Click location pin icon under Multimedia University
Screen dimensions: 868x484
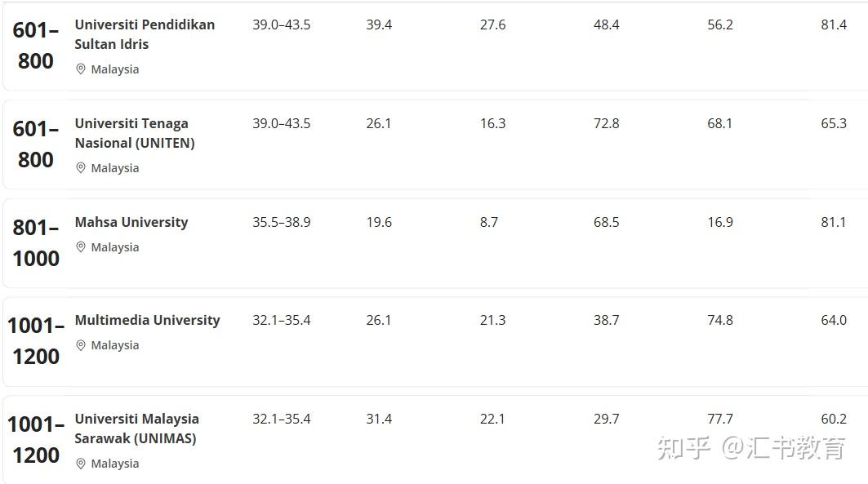(x=81, y=345)
